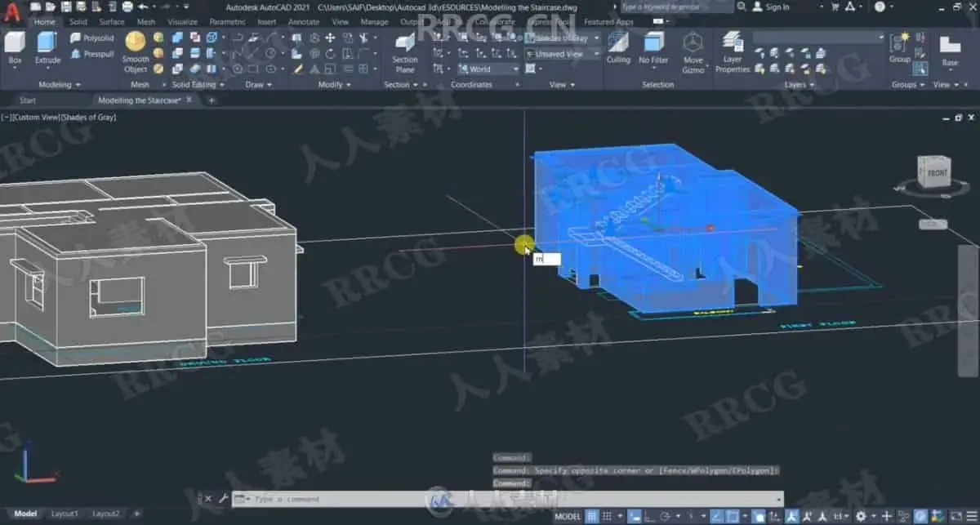Click the Undo arrow
Viewport: 980px width, 525px height.
[142, 7]
